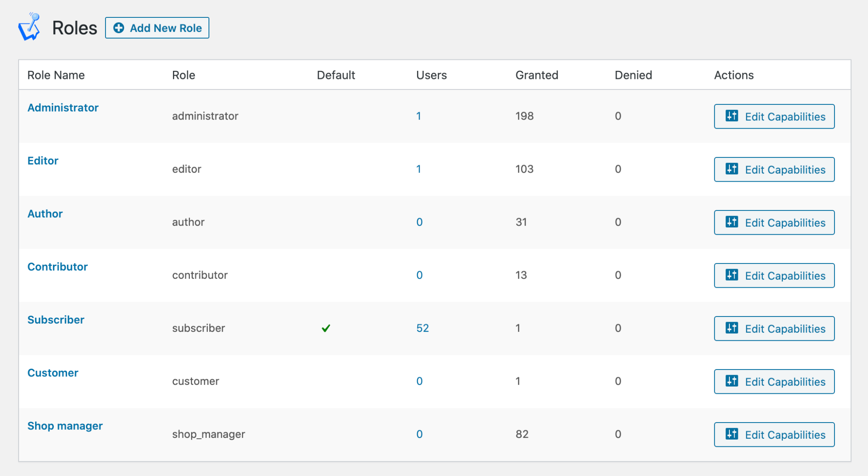This screenshot has width=868, height=476.
Task: Edit capabilities for Subscriber role
Action: tap(774, 328)
